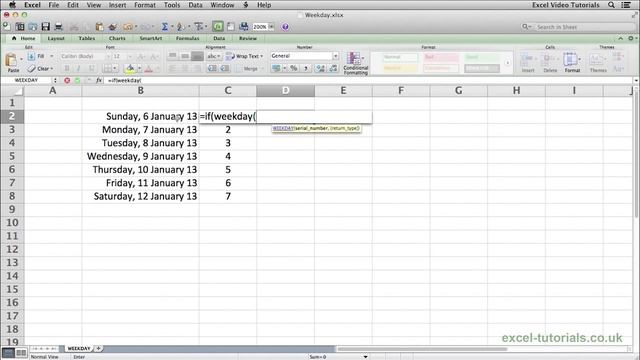Click cell Saturday, 12 January 13
640x360 pixels.
pos(140,196)
